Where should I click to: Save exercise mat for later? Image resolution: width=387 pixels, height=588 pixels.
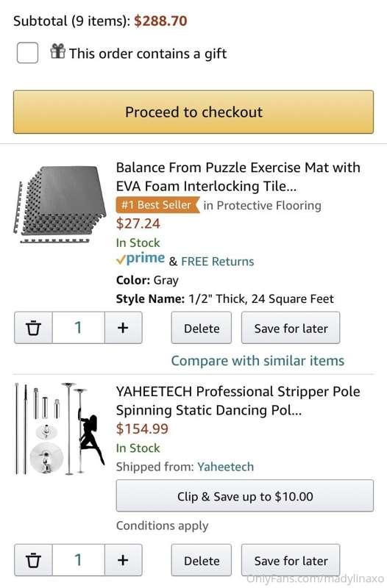click(291, 328)
